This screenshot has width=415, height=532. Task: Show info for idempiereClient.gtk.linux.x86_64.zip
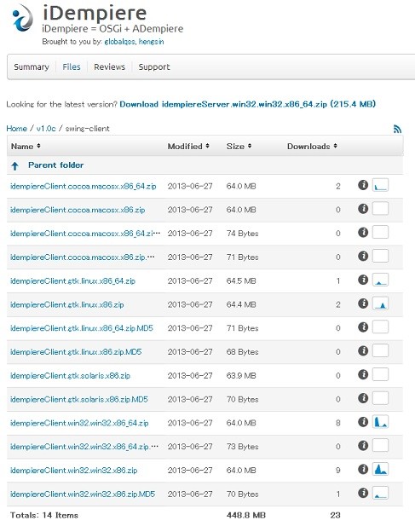363,280
